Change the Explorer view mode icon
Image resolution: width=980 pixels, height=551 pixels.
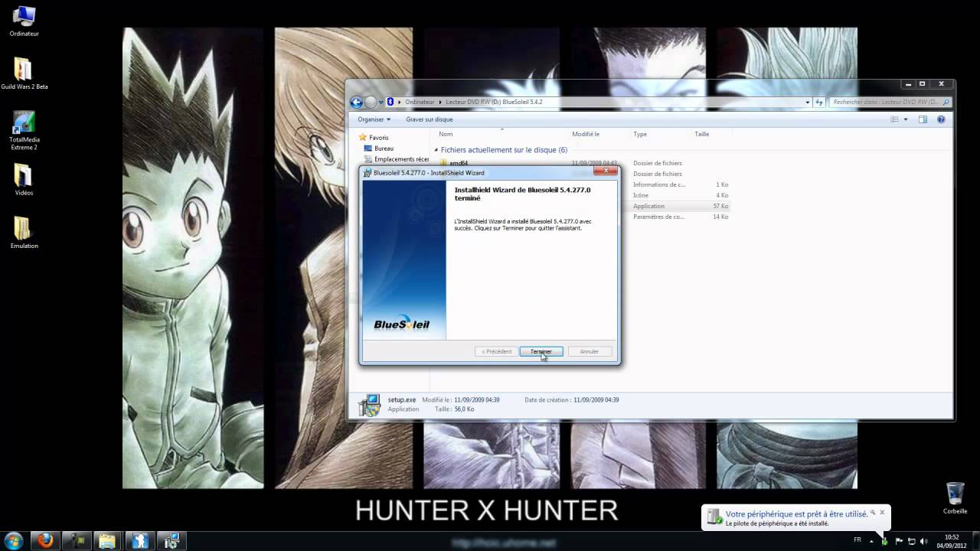click(894, 119)
